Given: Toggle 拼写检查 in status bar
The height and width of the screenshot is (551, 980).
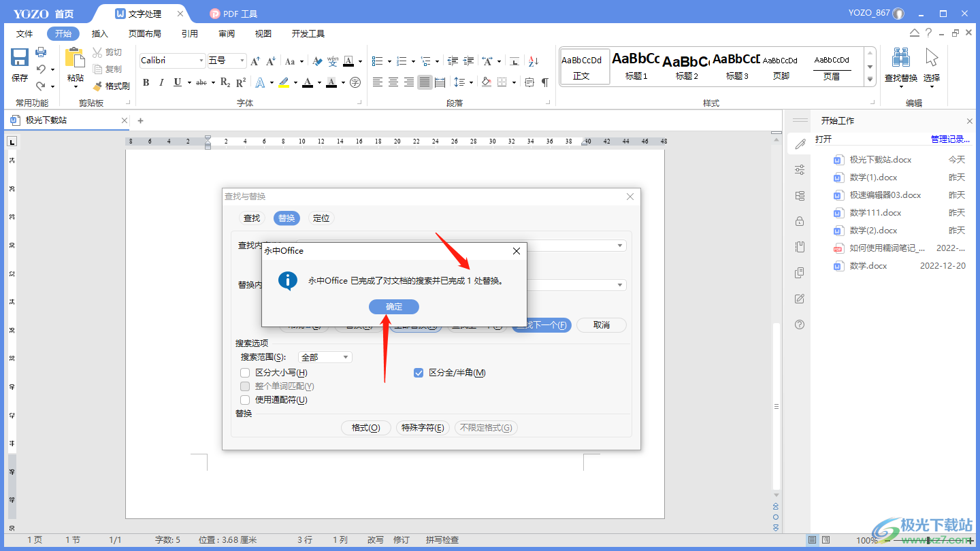Looking at the screenshot, I should (442, 540).
